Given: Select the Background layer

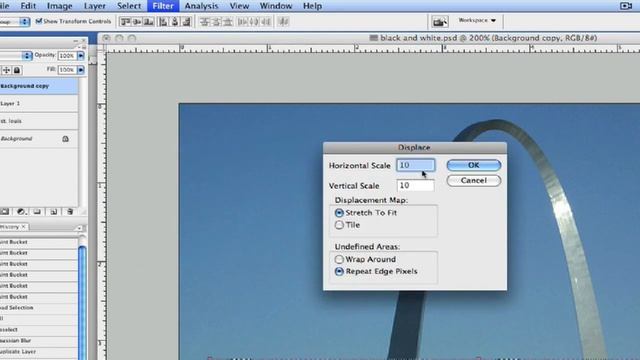Looking at the screenshot, I should pos(39,139).
